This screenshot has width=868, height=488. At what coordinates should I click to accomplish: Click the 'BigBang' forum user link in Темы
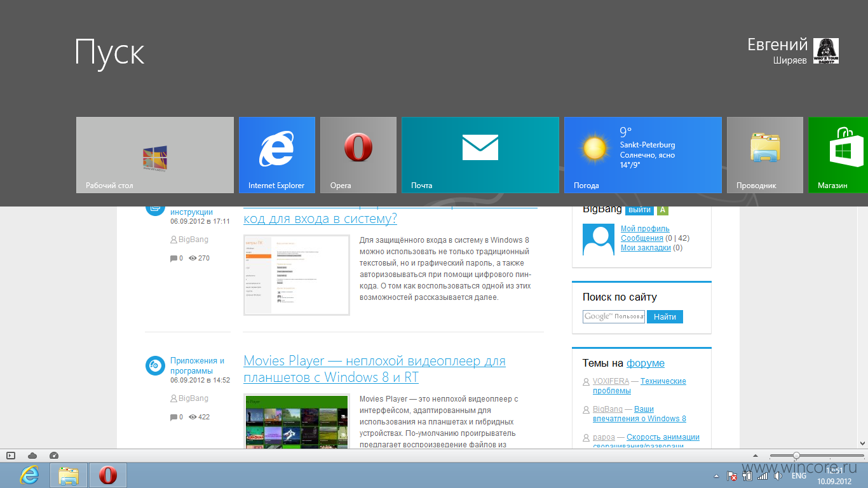607,409
